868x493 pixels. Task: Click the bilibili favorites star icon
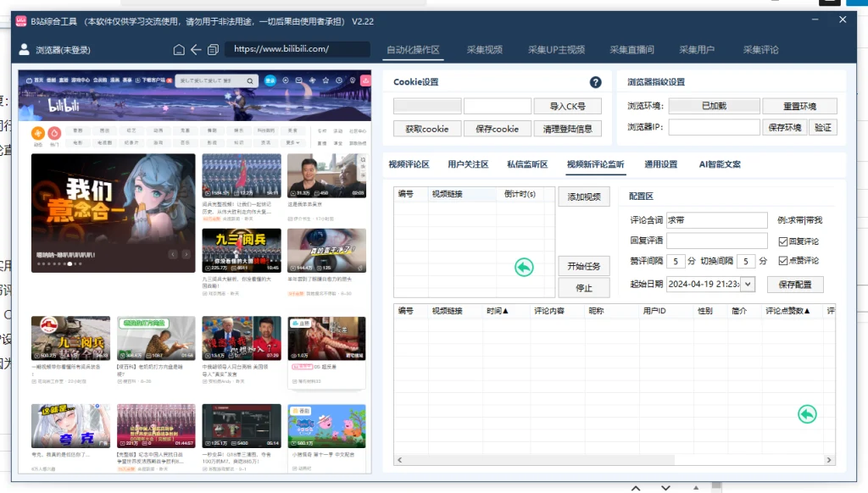tap(325, 80)
